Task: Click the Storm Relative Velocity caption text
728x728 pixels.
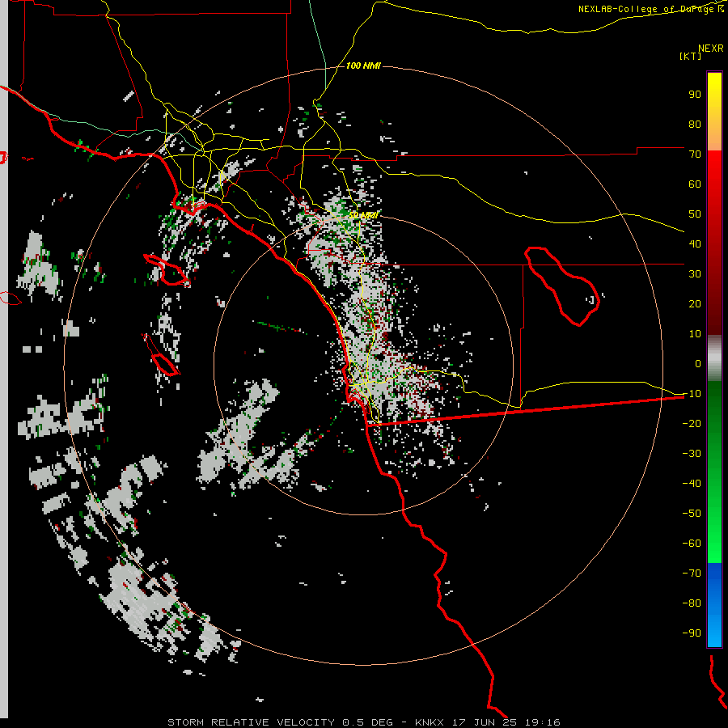Action: [x=364, y=722]
